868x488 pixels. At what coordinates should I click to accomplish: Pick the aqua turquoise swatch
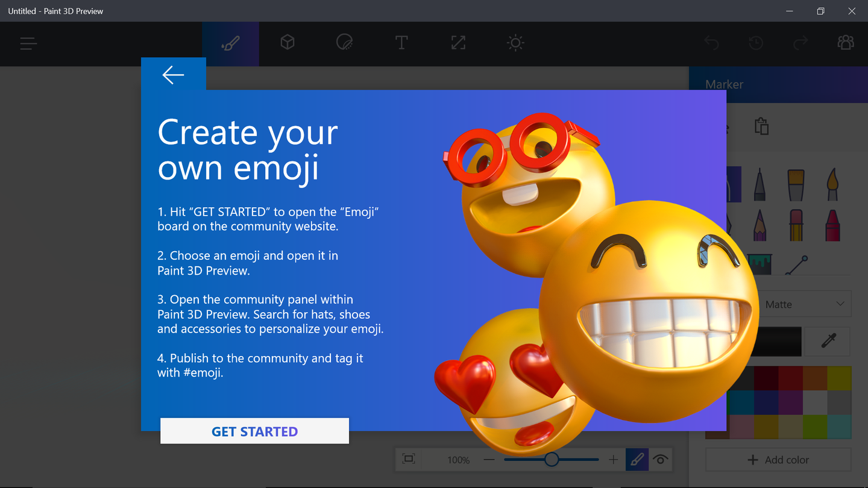(839, 427)
